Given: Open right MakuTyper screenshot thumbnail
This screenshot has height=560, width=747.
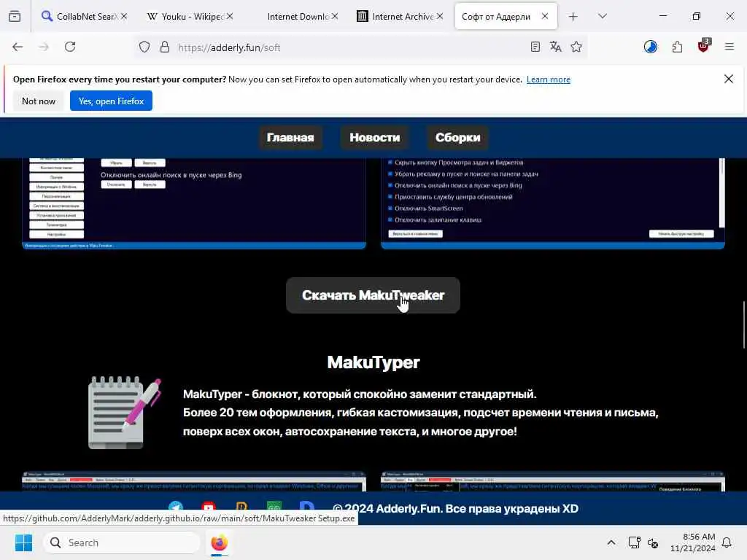Looking at the screenshot, I should click(553, 481).
